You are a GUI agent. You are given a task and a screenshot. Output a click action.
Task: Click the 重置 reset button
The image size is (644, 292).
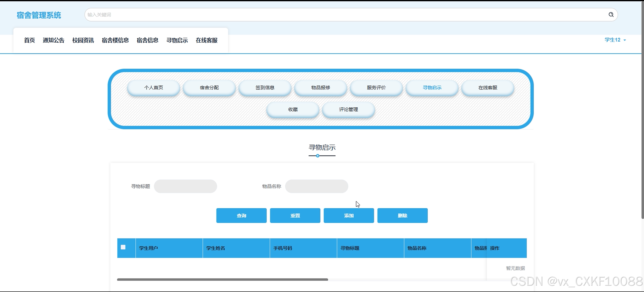tap(295, 216)
